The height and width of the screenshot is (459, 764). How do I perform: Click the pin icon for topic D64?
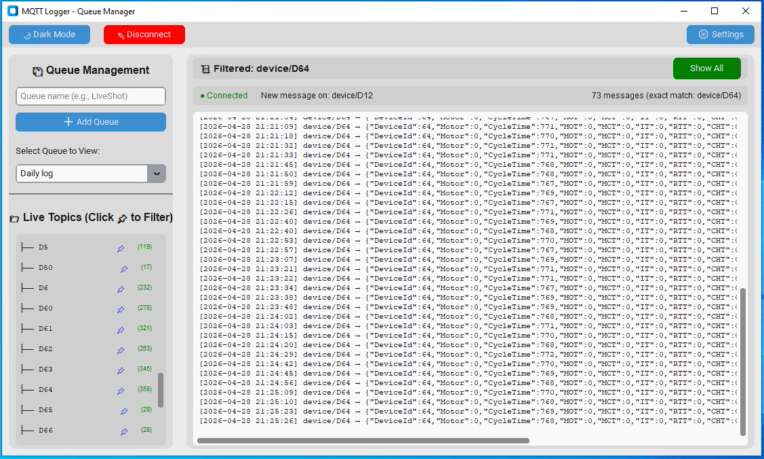point(120,391)
